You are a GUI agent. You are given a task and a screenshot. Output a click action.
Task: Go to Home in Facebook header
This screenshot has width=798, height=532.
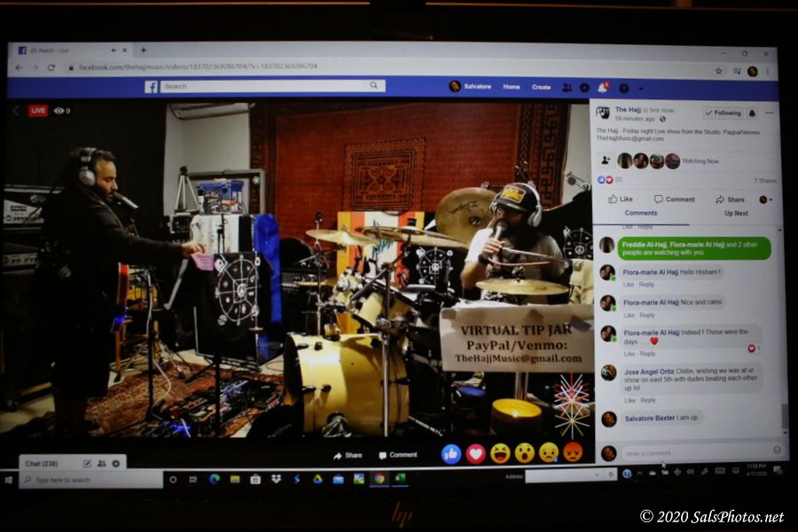[x=512, y=87]
